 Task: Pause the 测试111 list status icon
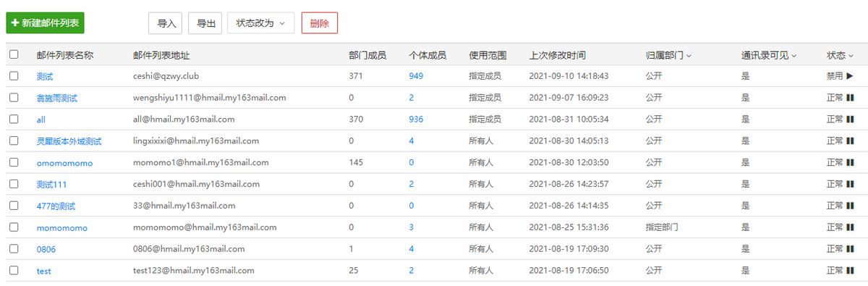pos(850,185)
